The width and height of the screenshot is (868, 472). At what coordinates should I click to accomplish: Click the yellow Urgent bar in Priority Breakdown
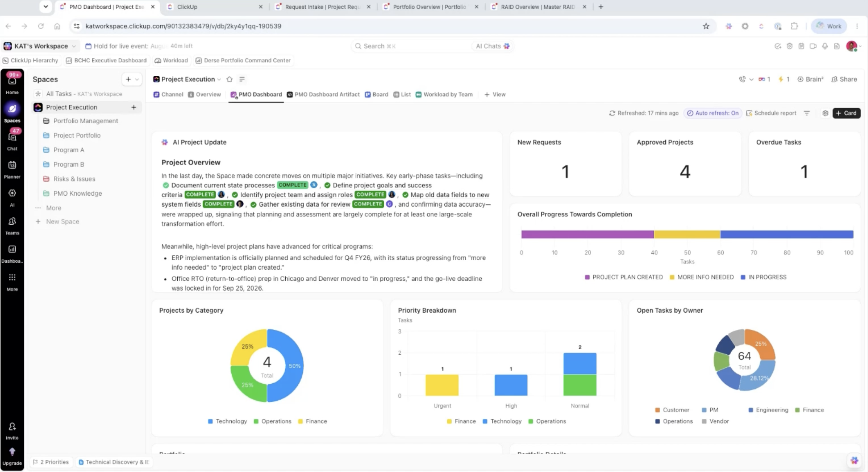(x=442, y=385)
